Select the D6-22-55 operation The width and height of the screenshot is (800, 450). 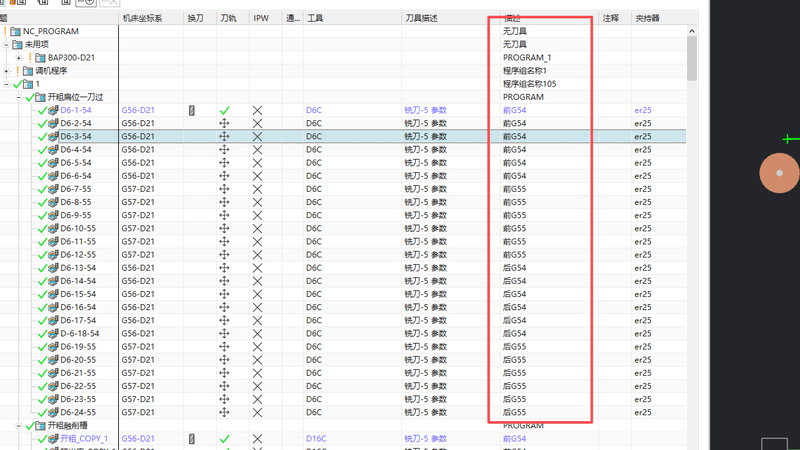click(x=78, y=386)
